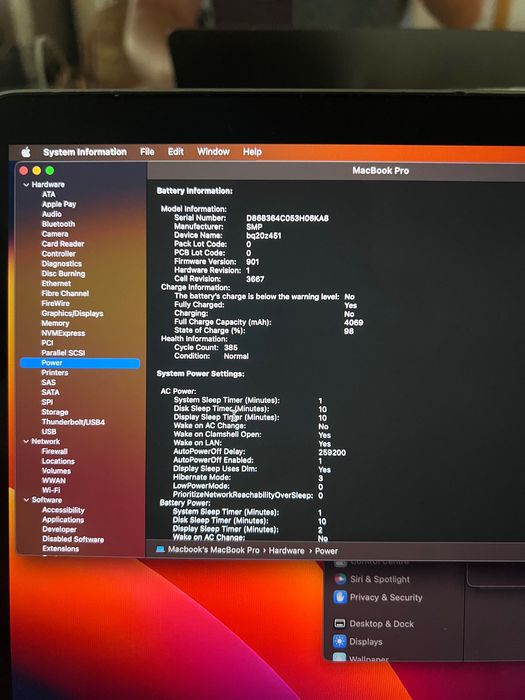Click the AutoPowerOff Delay value 259200

[x=332, y=452]
